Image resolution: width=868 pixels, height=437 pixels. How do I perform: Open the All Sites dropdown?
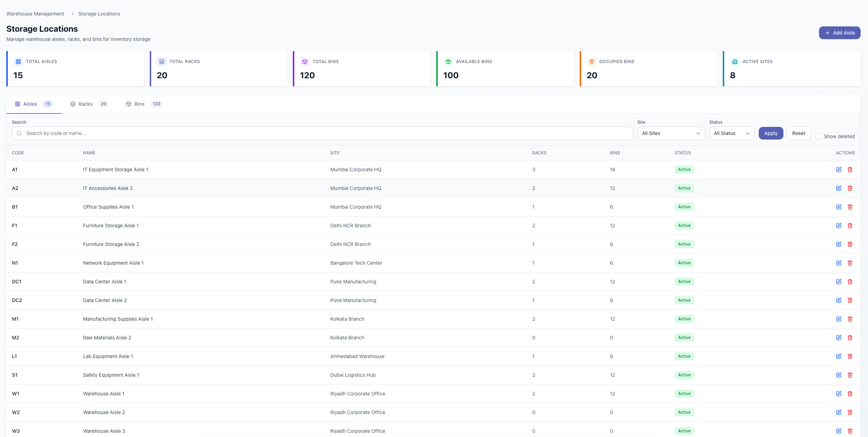[x=671, y=133]
